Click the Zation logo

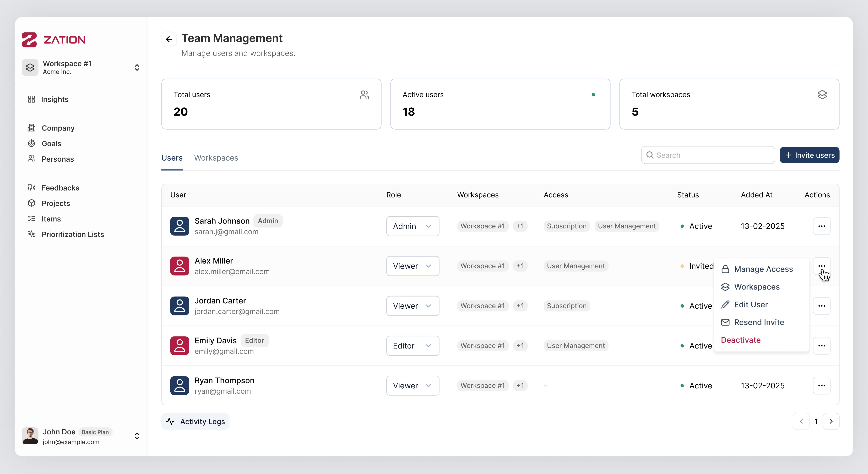[53, 40]
